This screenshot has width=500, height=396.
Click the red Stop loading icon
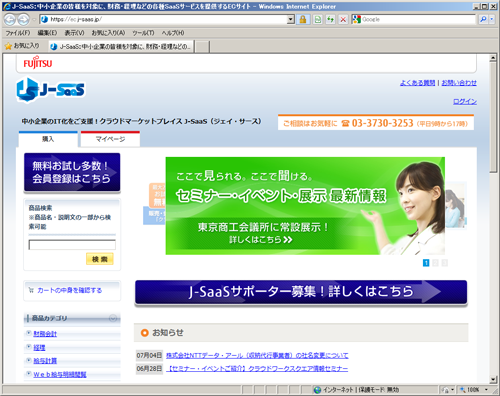343,19
